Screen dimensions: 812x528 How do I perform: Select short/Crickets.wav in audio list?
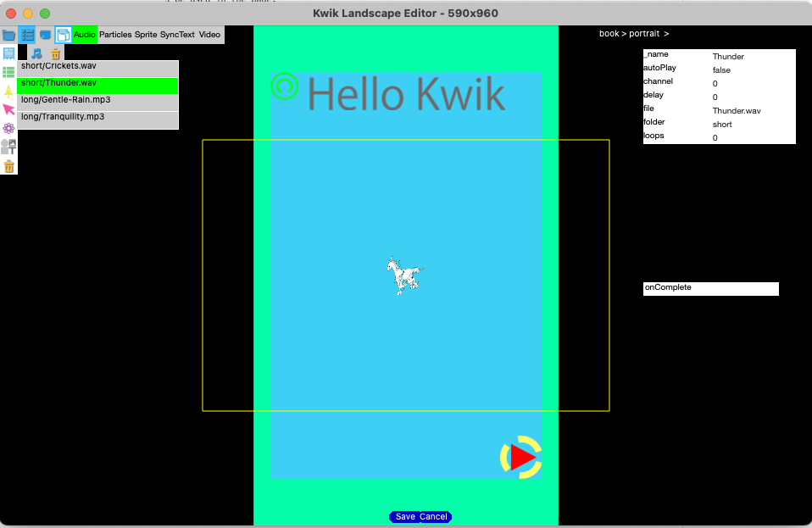click(97, 69)
